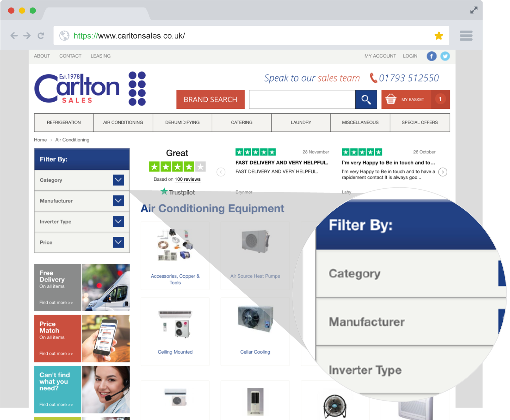The width and height of the screenshot is (510, 420).
Task: Open Accessories, Copper & Tools category
Action: pyautogui.click(x=175, y=280)
